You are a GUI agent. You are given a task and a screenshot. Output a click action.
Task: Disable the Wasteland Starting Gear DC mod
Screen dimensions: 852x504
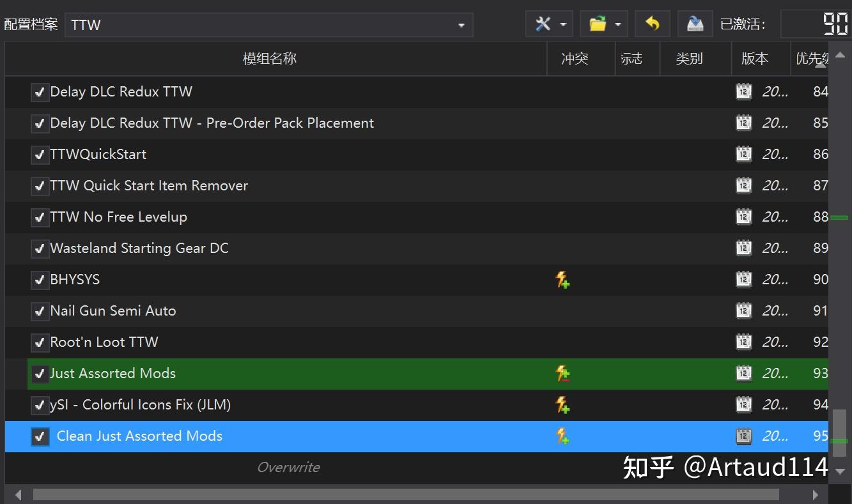point(40,248)
